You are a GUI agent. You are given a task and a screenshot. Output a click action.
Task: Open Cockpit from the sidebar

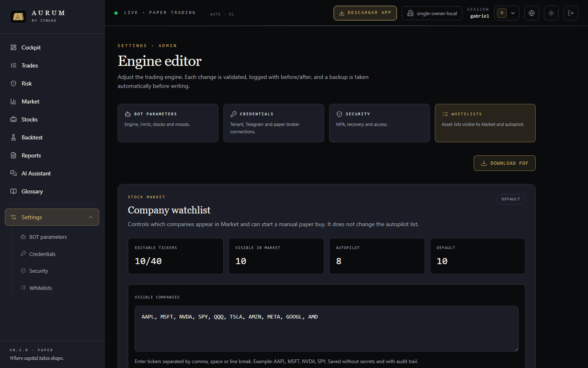point(52,47)
